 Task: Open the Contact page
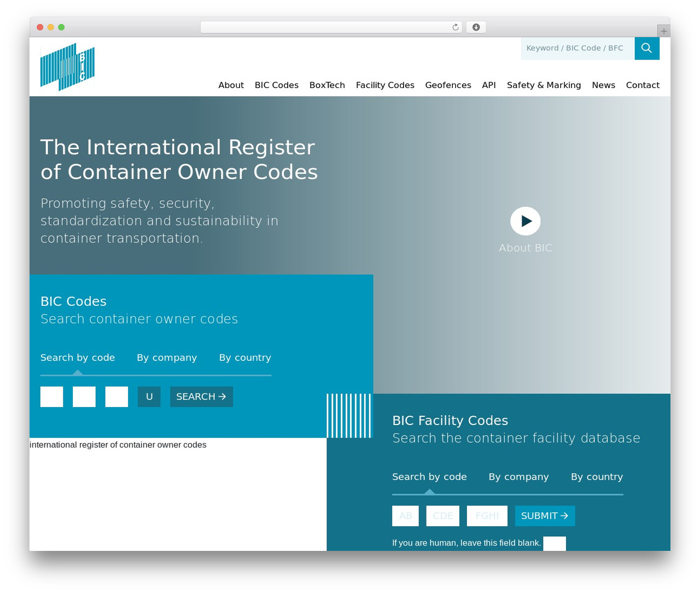pyautogui.click(x=643, y=85)
